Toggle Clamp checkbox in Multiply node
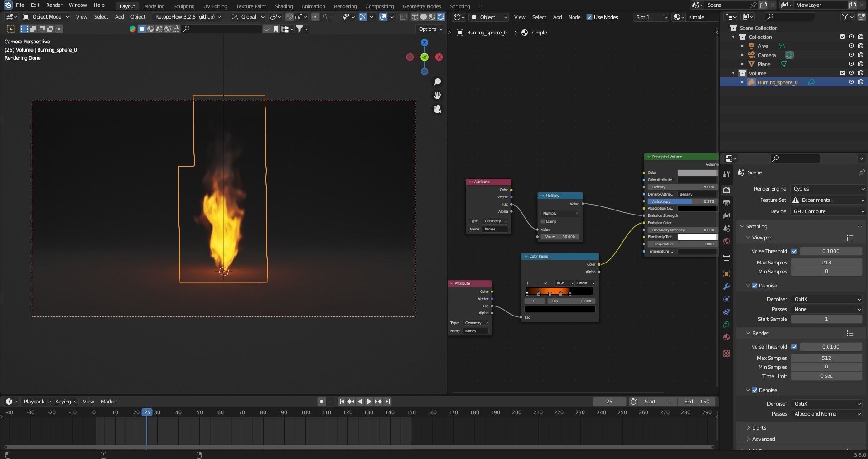868x459 pixels. tap(543, 221)
